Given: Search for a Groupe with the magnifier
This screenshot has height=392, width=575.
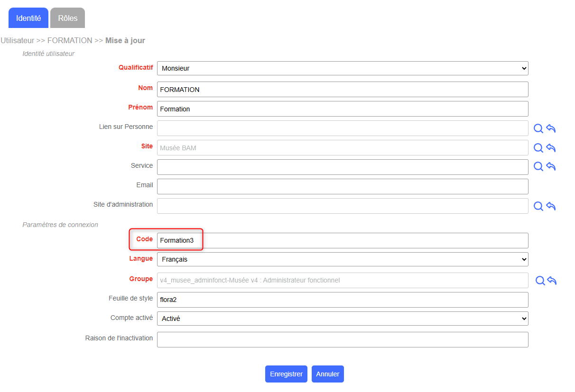Looking at the screenshot, I should (540, 281).
